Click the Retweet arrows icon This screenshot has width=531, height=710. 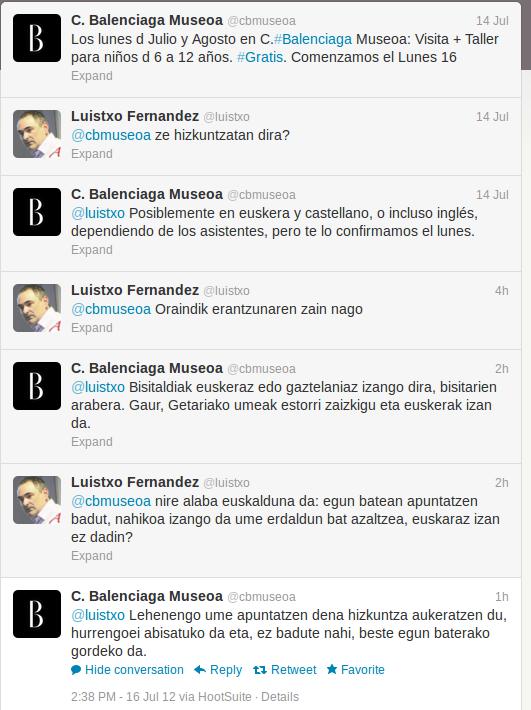tap(260, 670)
